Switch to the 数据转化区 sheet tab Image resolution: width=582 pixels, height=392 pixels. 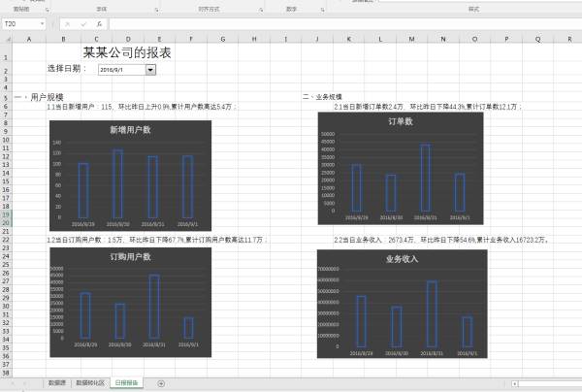90,382
